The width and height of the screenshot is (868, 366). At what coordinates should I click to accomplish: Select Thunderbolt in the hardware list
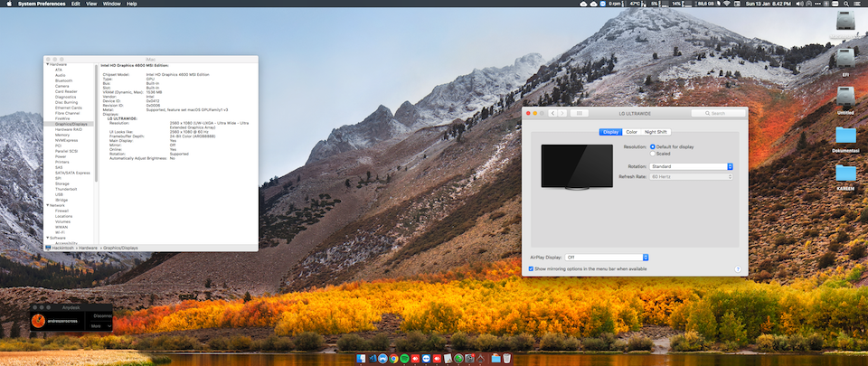66,189
